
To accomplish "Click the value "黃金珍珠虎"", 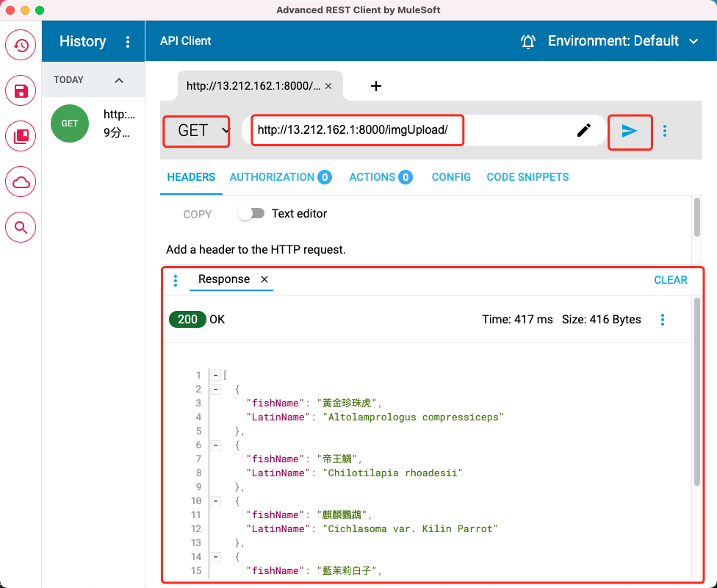I will [x=347, y=403].
